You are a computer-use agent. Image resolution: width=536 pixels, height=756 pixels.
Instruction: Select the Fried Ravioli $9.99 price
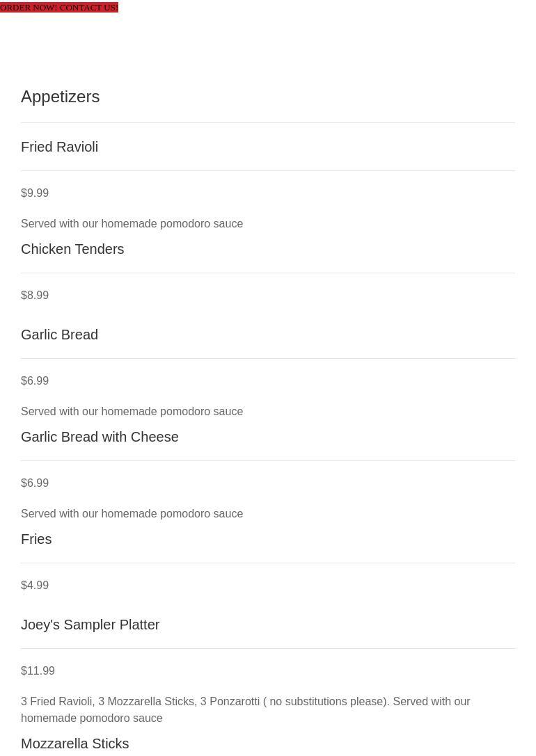(x=35, y=193)
